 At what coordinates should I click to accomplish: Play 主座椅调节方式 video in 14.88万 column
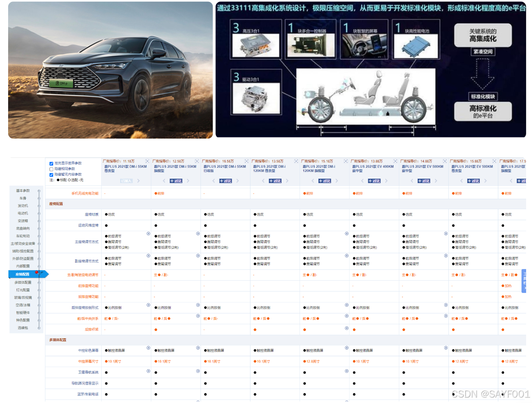pos(446,234)
